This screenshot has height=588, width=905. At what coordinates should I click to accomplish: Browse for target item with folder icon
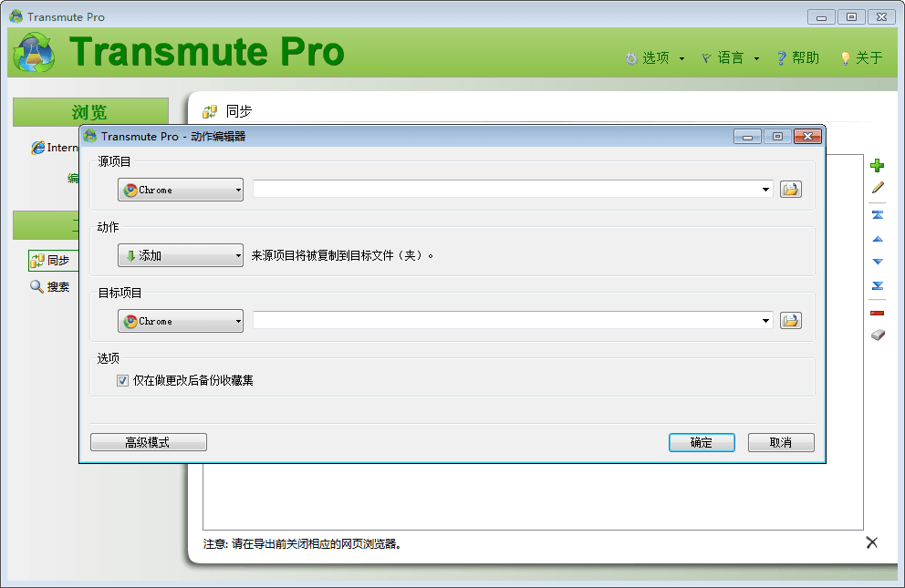tap(790, 321)
